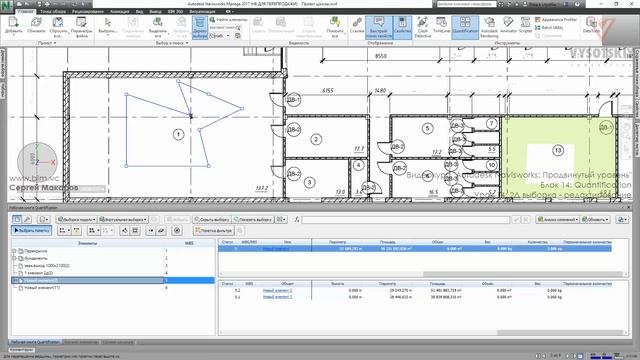Toggle the Пометка фильтра button
The image size is (640, 360).
coord(214,231)
